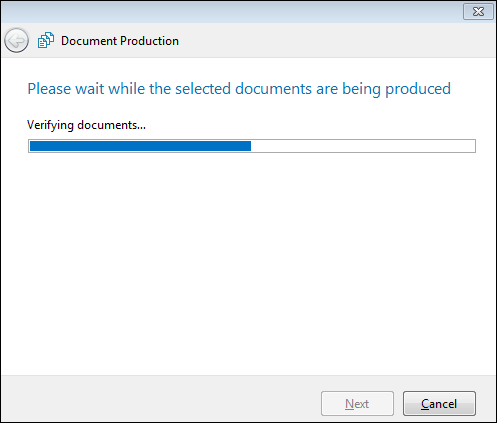The width and height of the screenshot is (497, 423).
Task: Click the 'Document Production' title text
Action: tap(120, 41)
